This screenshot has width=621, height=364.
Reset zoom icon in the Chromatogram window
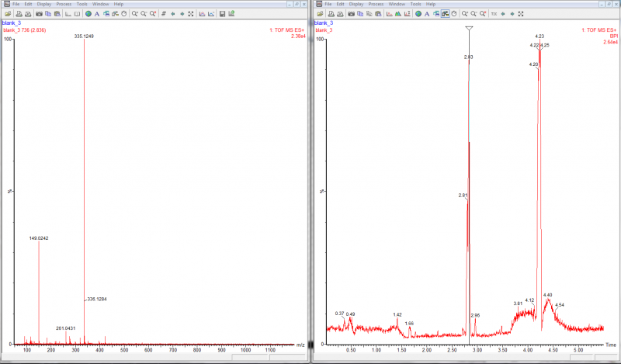point(483,14)
